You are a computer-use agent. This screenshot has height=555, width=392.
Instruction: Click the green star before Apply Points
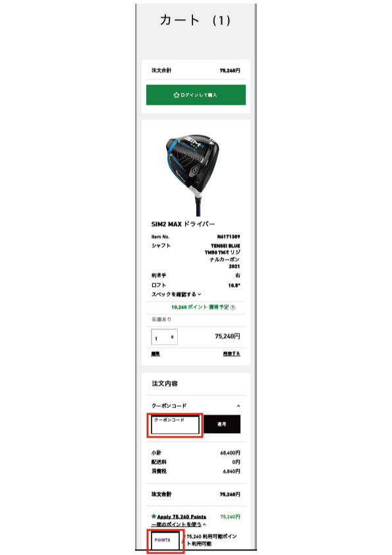[x=154, y=516]
